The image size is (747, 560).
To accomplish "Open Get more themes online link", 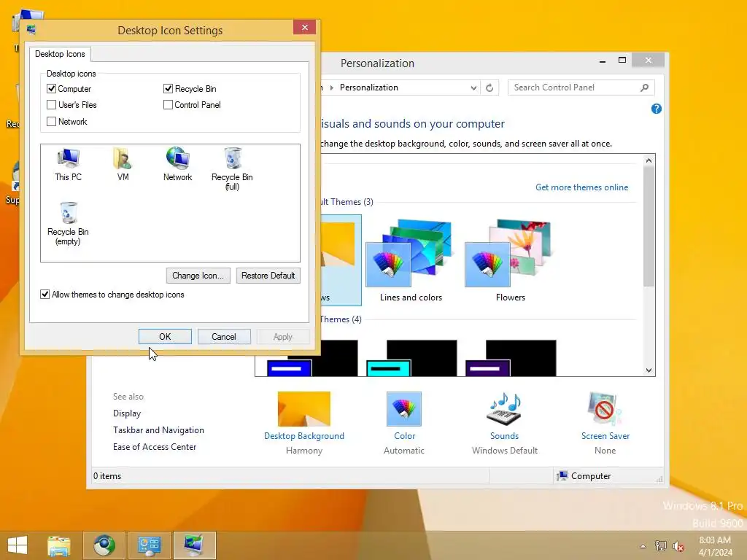I will pos(581,187).
